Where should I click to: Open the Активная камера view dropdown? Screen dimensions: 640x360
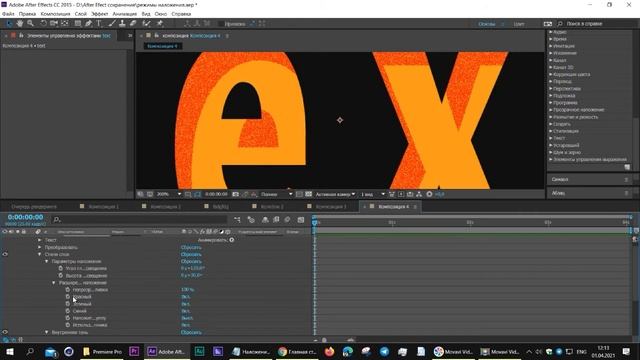click(335, 194)
